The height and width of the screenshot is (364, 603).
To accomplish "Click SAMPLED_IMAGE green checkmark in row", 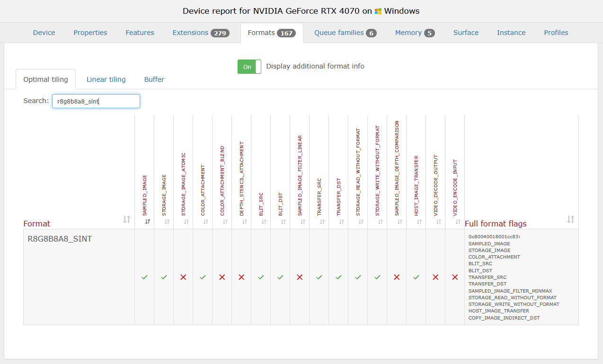I will click(144, 277).
